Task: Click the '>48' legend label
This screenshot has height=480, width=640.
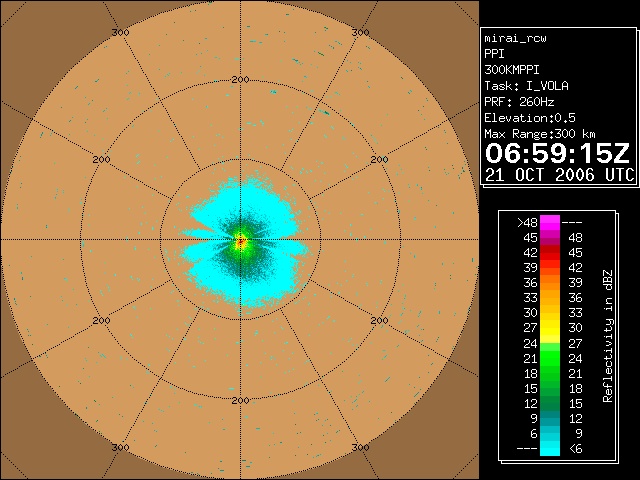Action: (x=527, y=223)
